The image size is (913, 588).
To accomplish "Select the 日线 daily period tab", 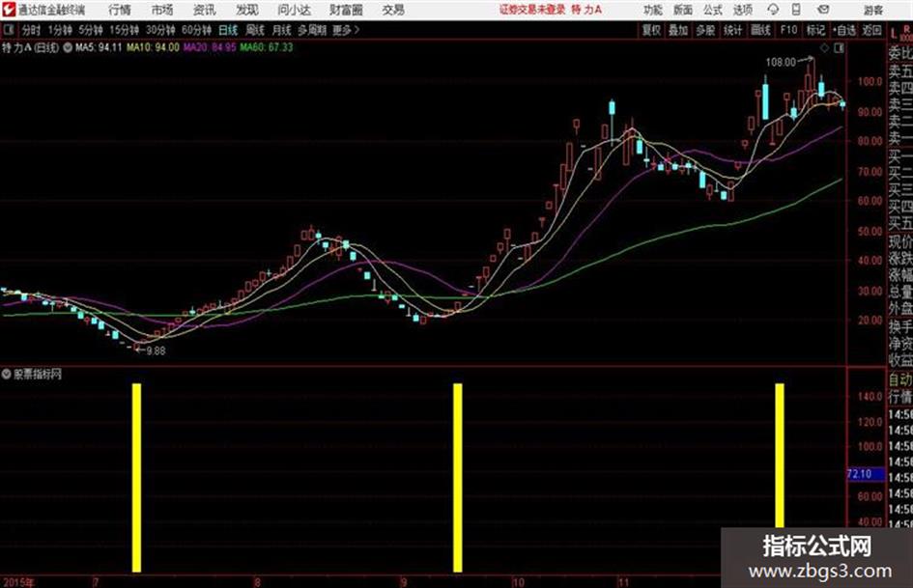I will pyautogui.click(x=228, y=30).
